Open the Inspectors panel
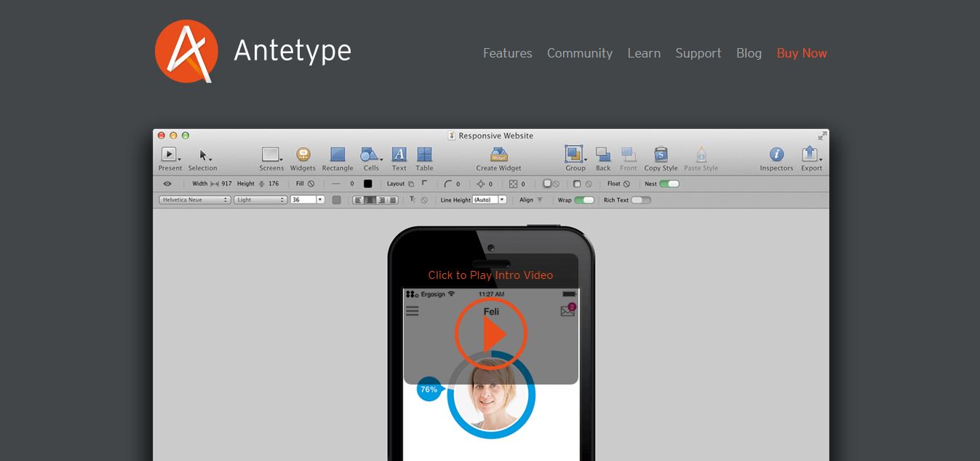This screenshot has height=461, width=980. coord(776,154)
